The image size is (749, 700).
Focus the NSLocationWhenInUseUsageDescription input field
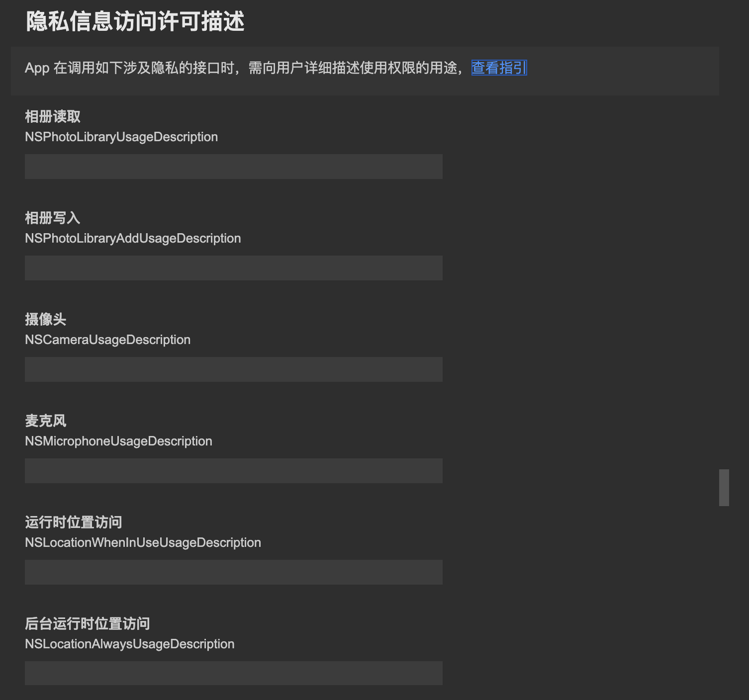[234, 572]
